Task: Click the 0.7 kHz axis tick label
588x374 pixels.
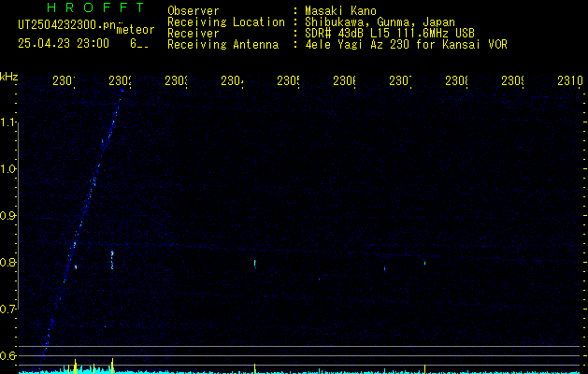Action: 7,309
